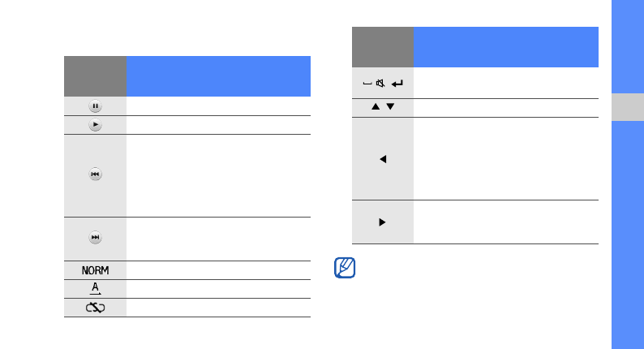Image resolution: width=644 pixels, height=349 pixels.
Task: Click the solid left-pointing triangle arrow
Action: pos(382,158)
